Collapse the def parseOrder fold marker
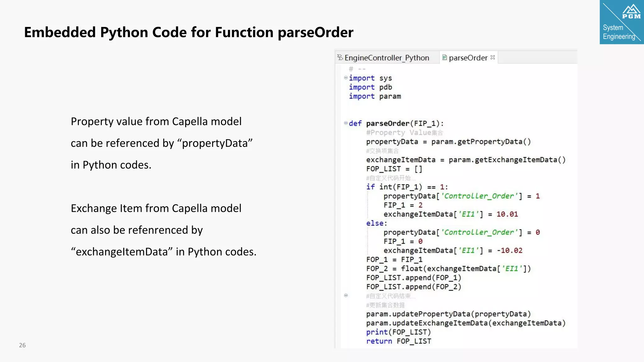Viewport: 644px width, 362px height. tap(346, 123)
